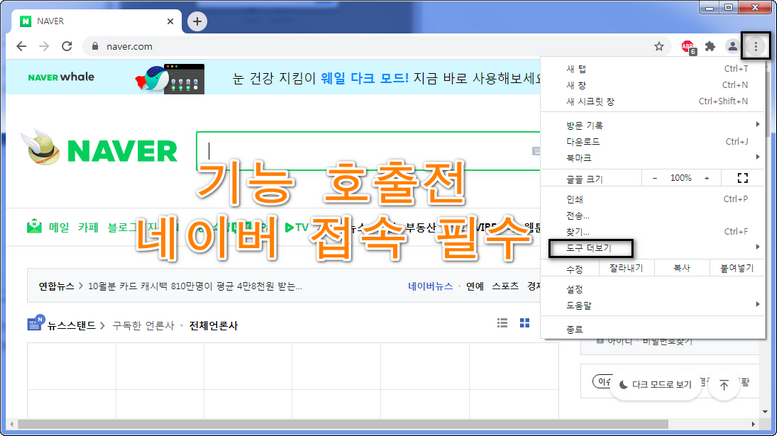The image size is (777, 436).
Task: Click the 웨일 다크 모드 banner text
Action: pyautogui.click(x=364, y=78)
